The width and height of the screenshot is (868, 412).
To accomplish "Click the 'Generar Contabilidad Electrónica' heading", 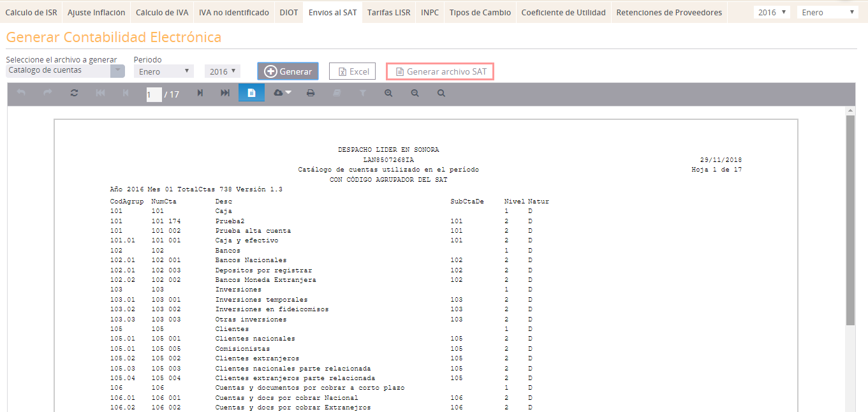I will click(114, 37).
